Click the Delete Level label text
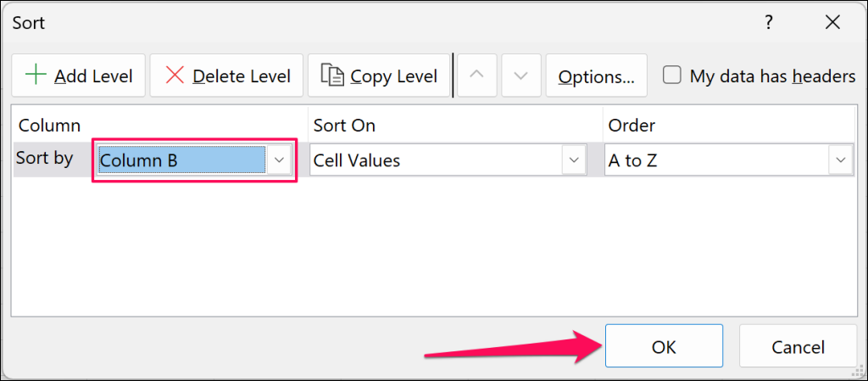The width and height of the screenshot is (868, 381). pos(242,76)
